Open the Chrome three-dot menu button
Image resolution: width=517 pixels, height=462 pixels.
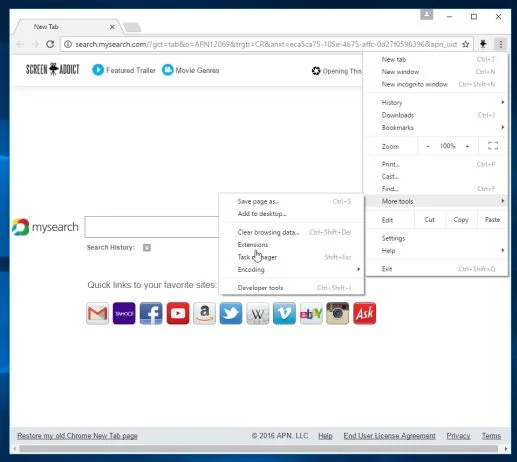coord(501,44)
